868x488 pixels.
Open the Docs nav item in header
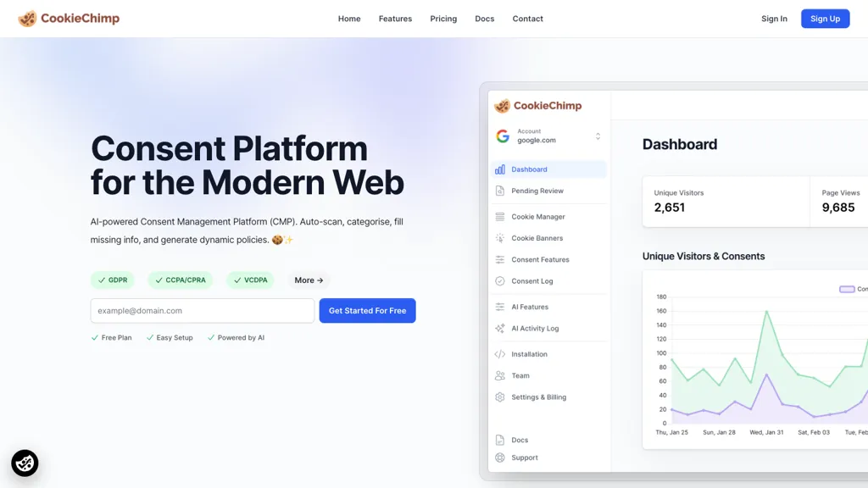click(x=484, y=19)
